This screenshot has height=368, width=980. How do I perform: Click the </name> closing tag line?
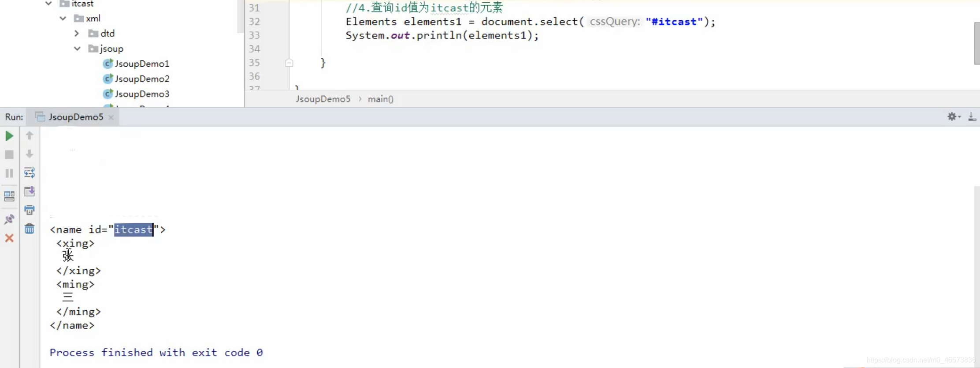(72, 325)
